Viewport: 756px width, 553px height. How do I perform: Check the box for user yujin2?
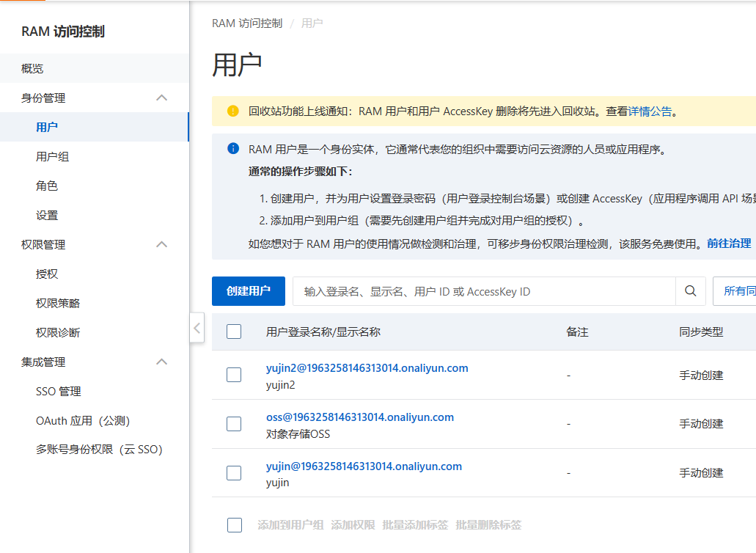tap(234, 375)
